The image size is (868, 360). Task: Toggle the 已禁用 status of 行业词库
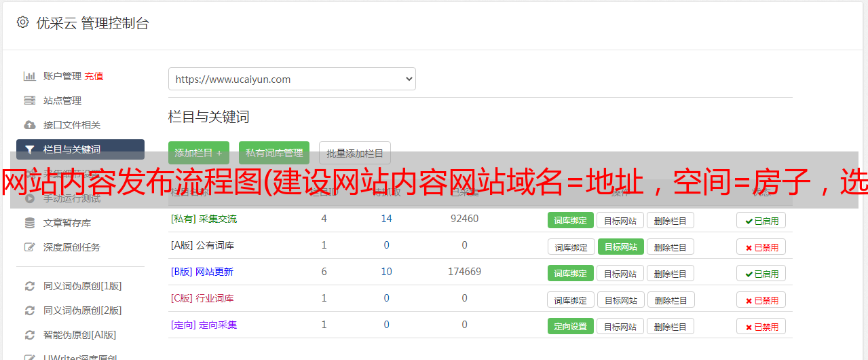[x=761, y=300]
